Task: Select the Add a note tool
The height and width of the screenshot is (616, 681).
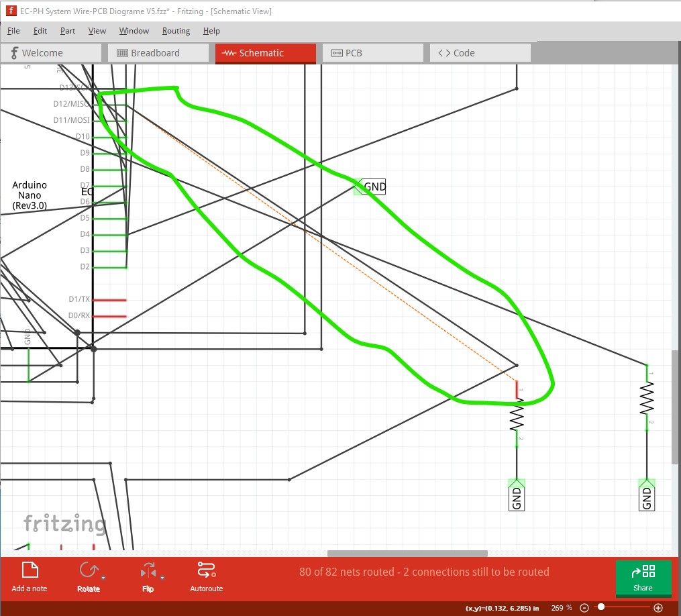Action: (29, 570)
